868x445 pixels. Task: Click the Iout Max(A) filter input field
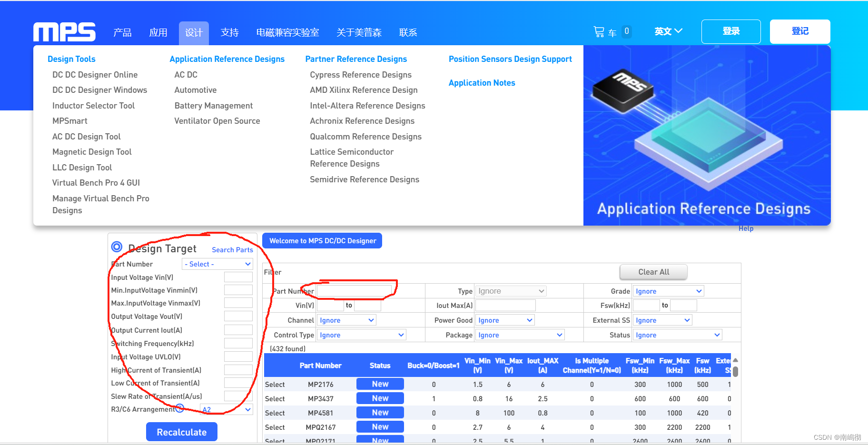tap(505, 305)
